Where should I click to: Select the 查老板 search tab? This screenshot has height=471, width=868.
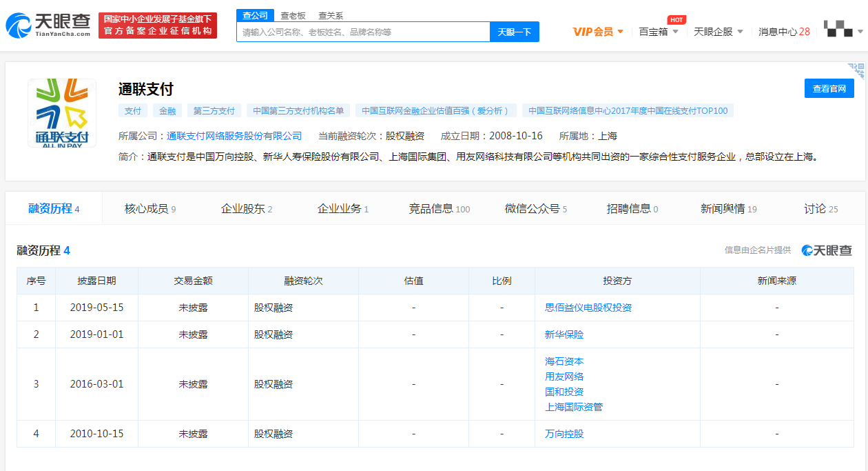[x=293, y=15]
